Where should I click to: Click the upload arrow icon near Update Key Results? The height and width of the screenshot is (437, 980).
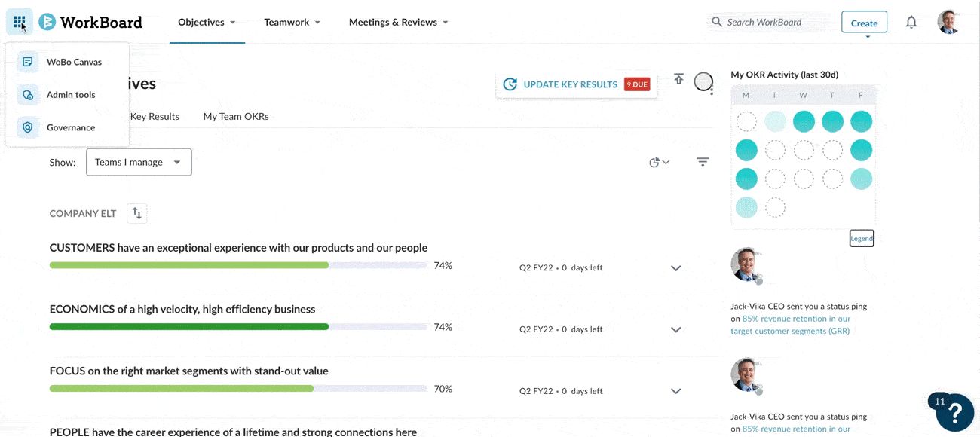(678, 79)
